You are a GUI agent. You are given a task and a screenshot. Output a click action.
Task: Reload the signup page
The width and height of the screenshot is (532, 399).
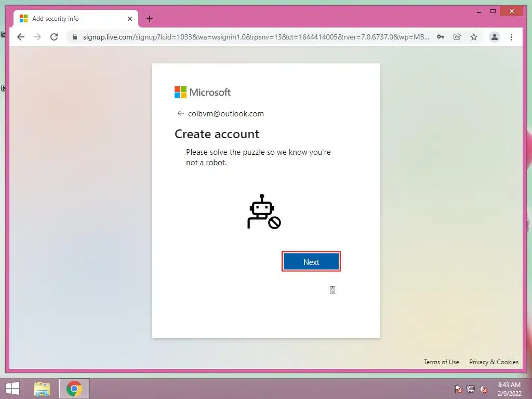click(x=54, y=37)
